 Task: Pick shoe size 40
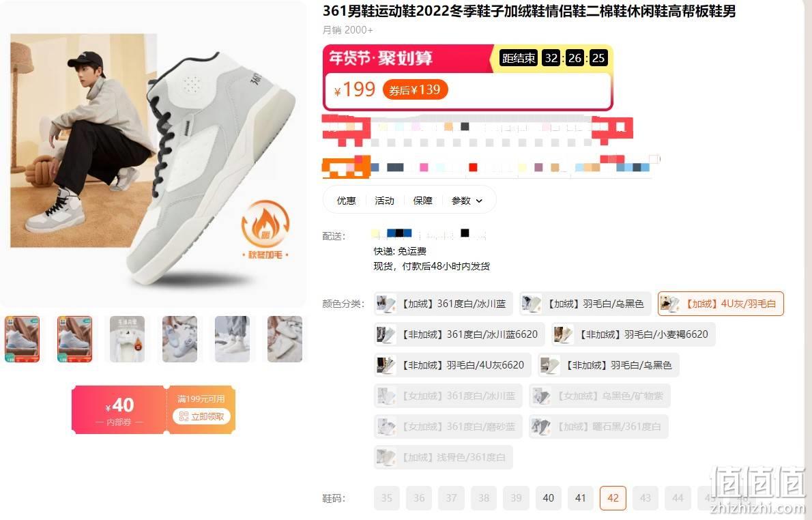tap(549, 498)
